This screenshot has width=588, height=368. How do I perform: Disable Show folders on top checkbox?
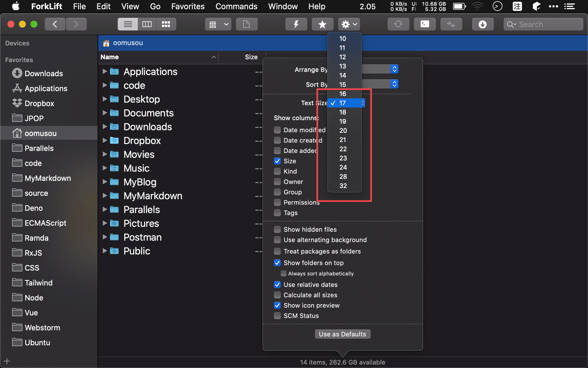click(277, 262)
